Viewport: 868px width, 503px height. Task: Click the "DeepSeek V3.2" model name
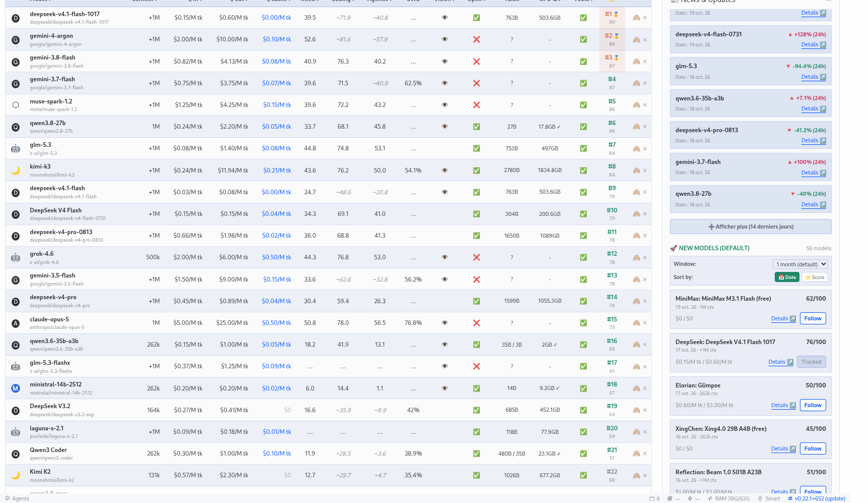click(x=50, y=406)
